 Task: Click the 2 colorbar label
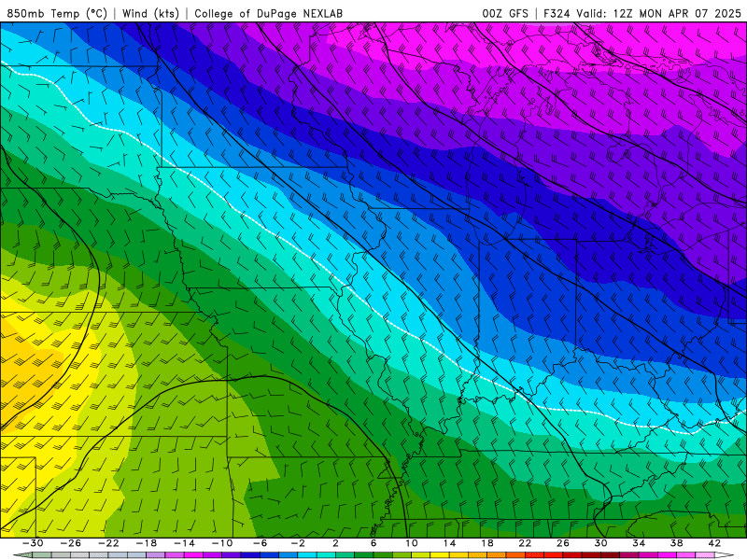click(x=335, y=543)
